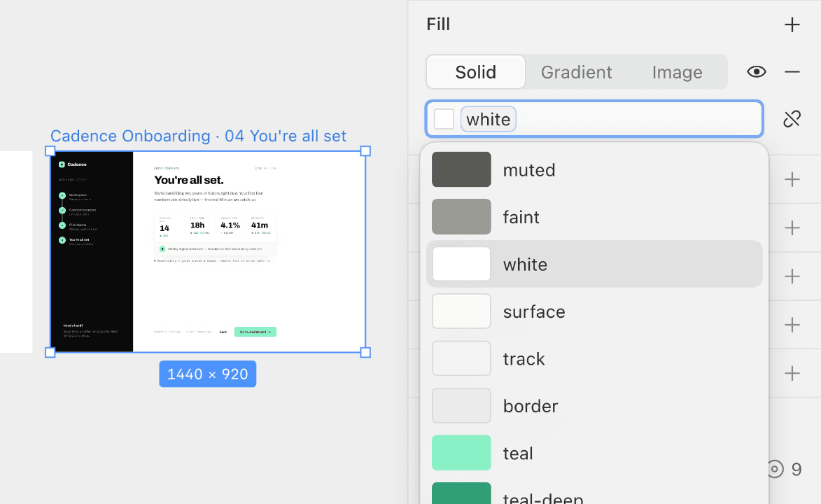Viewport: 821px width, 504px height.
Task: Choose the track color variable
Action: pyautogui.click(x=594, y=358)
